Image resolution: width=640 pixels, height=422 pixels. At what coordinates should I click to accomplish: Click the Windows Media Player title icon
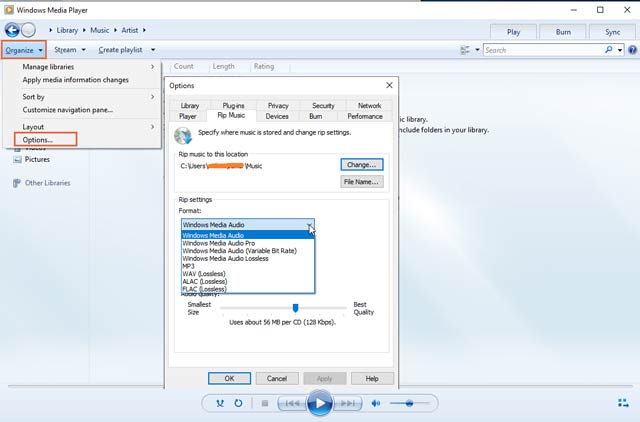pyautogui.click(x=9, y=10)
